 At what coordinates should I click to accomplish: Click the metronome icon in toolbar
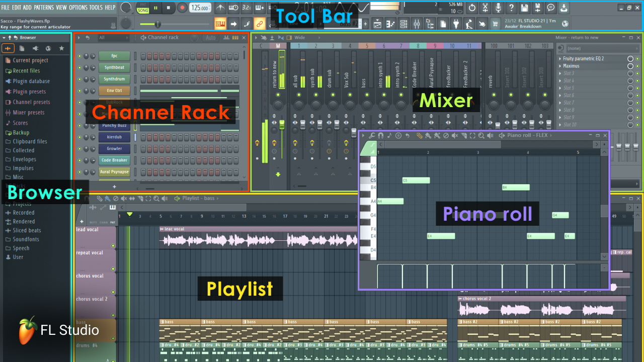221,8
